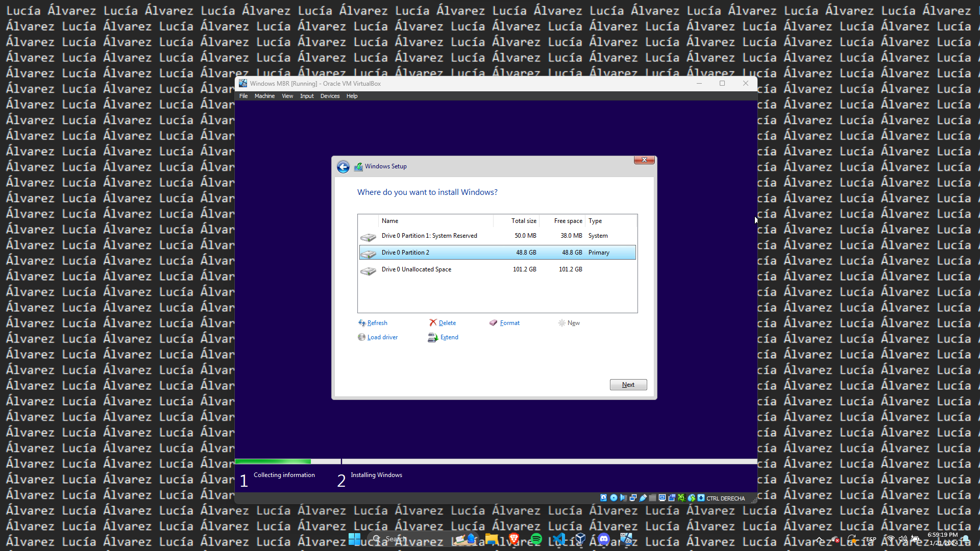Screen dimensions: 980x551
Task: Click the back arrow in Windows Setup
Action: (343, 167)
